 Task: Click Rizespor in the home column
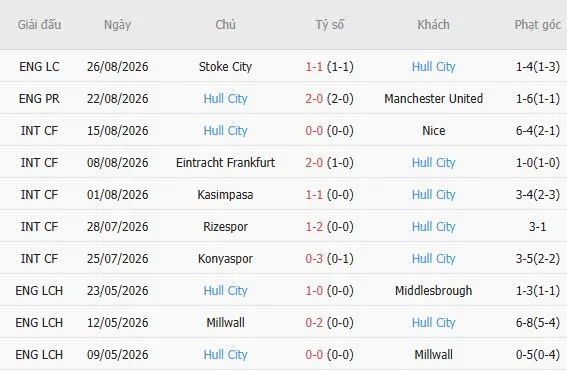point(225,226)
